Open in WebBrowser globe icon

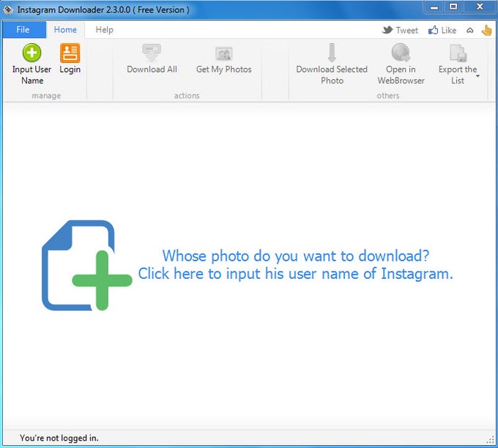click(401, 53)
